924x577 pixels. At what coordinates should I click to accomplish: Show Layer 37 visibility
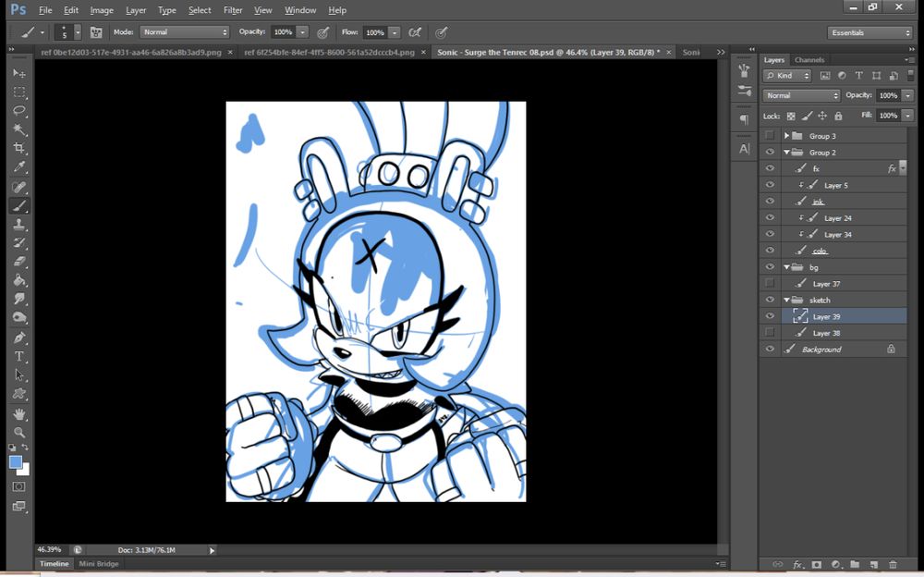pyautogui.click(x=770, y=284)
